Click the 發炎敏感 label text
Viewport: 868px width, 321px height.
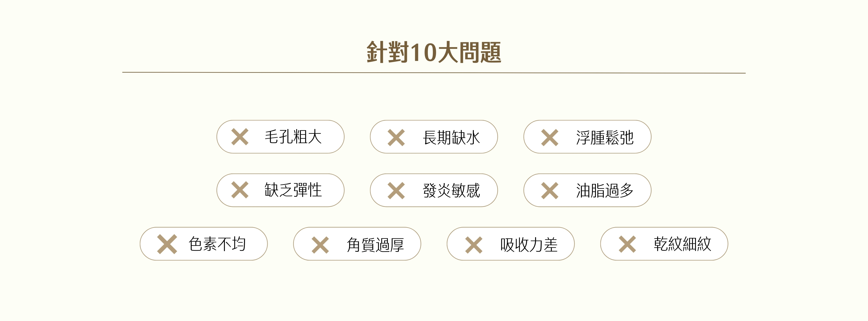click(451, 191)
